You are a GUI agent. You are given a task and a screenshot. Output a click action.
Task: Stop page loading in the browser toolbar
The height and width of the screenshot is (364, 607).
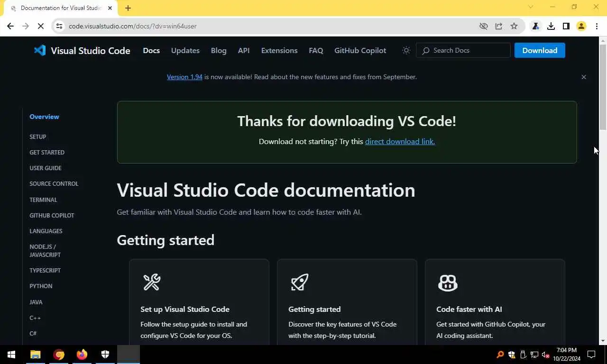coord(41,26)
